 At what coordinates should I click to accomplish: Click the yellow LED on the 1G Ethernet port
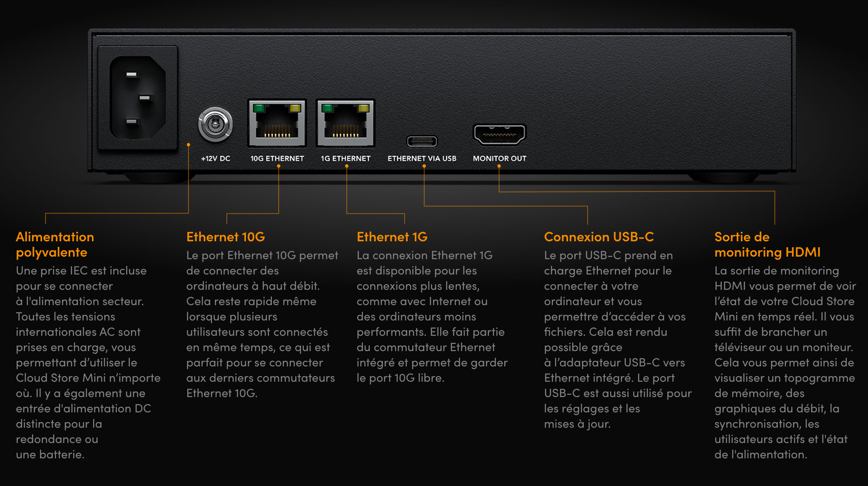[364, 108]
